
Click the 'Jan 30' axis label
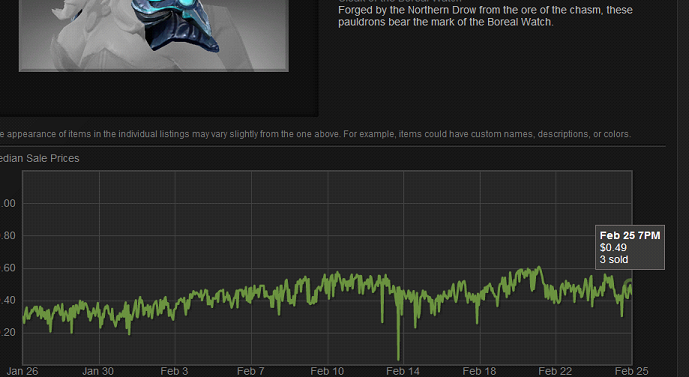(98, 371)
